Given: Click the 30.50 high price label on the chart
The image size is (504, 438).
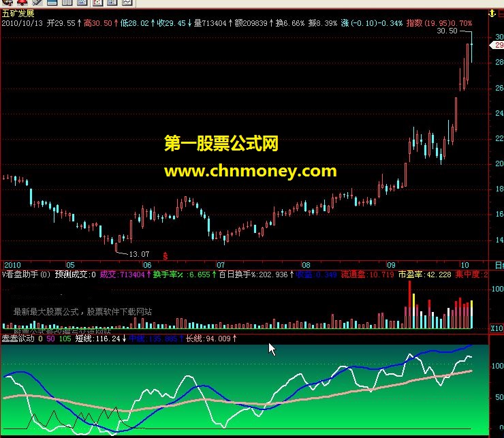Looking at the screenshot, I should pyautogui.click(x=447, y=31).
